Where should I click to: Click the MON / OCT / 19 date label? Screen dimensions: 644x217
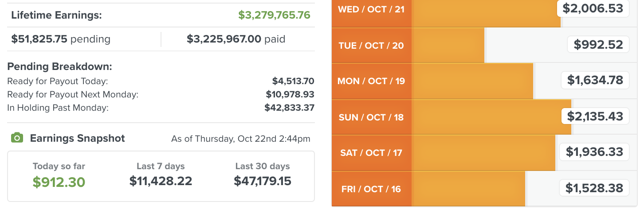pos(371,81)
